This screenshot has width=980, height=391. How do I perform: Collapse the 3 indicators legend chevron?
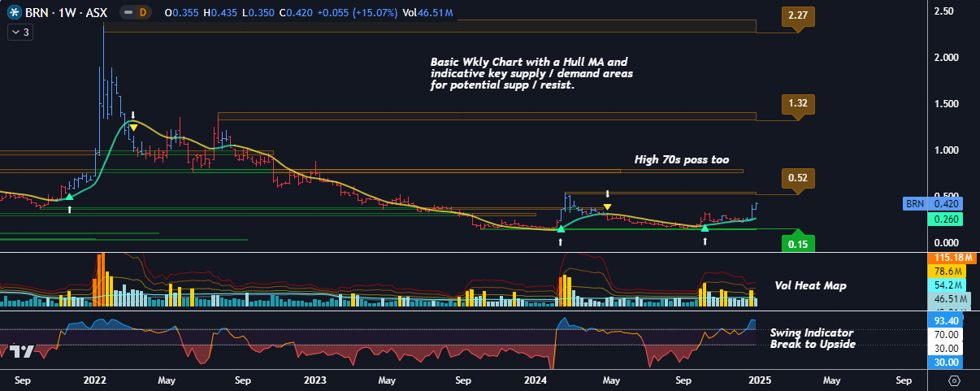tap(22, 33)
